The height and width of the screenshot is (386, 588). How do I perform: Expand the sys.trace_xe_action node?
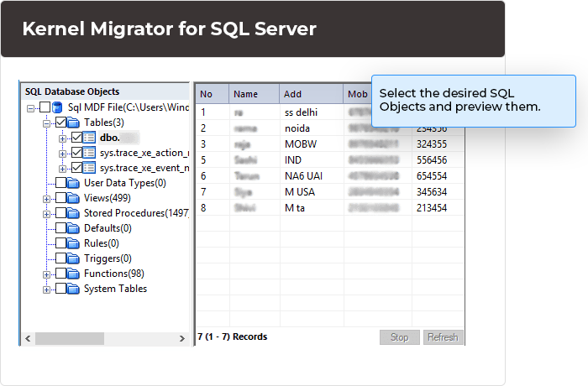(x=62, y=154)
